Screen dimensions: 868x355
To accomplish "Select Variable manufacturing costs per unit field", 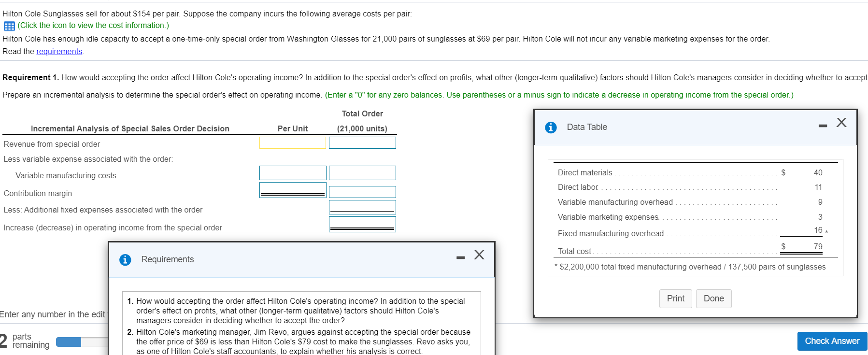I will 293,173.
